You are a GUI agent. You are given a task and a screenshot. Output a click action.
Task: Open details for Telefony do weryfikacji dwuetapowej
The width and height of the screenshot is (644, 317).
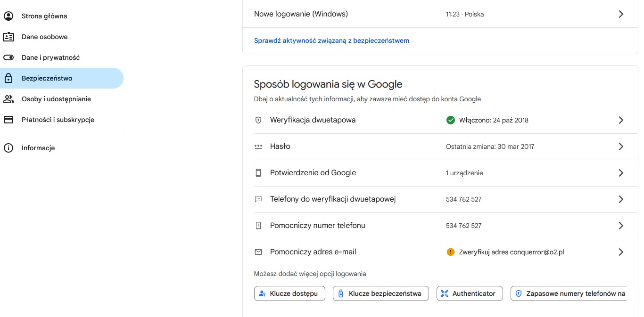[621, 199]
